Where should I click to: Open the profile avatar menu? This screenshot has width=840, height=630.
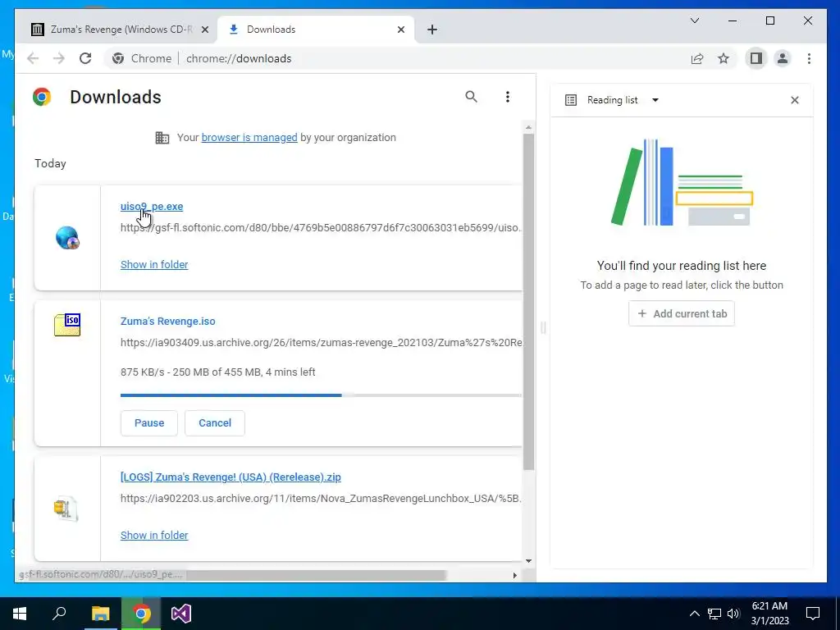tap(783, 58)
